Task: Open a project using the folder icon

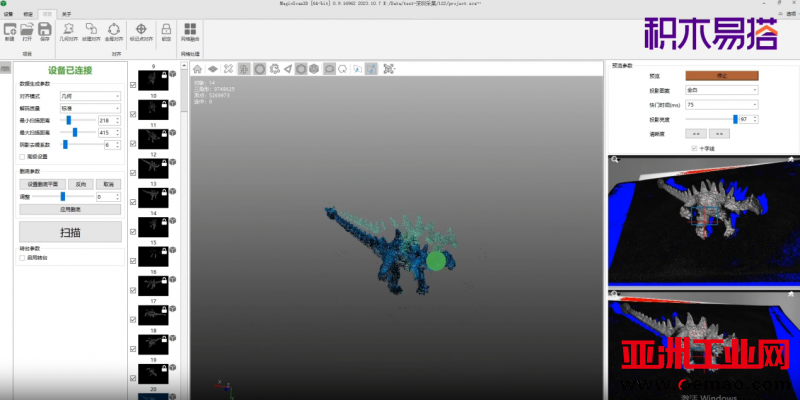Action: click(x=27, y=32)
